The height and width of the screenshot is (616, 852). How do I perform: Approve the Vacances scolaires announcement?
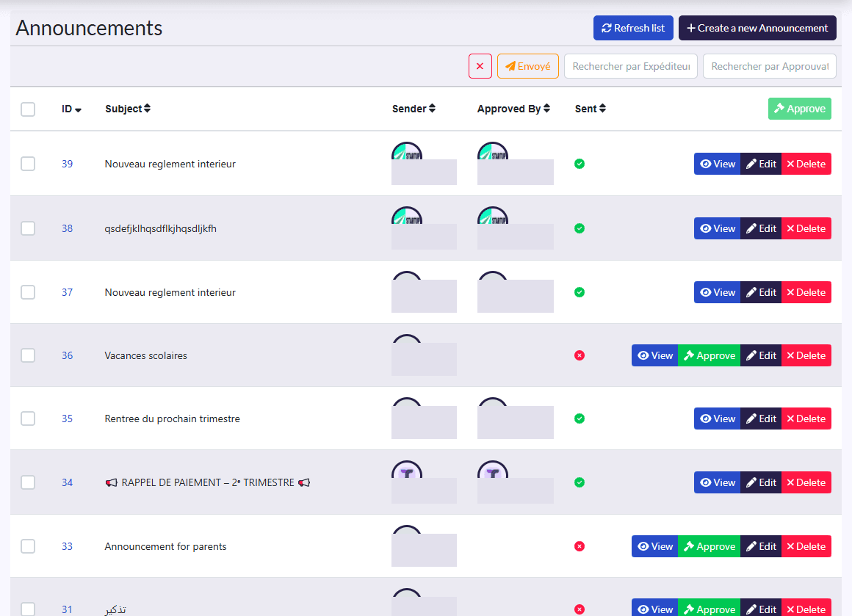pyautogui.click(x=709, y=356)
